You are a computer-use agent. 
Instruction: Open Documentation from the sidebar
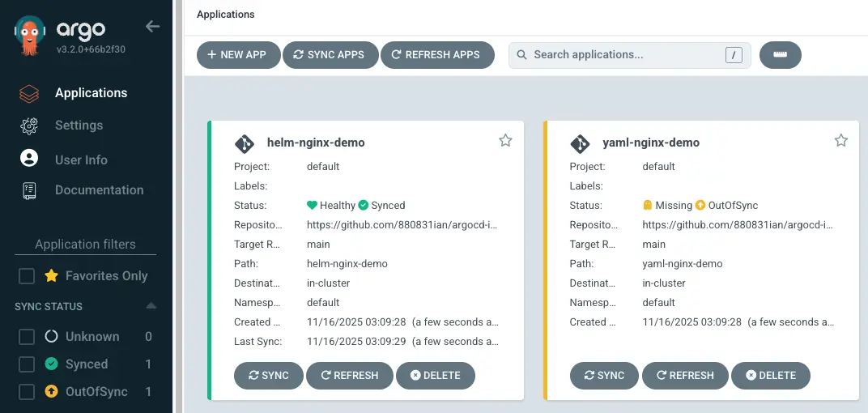[x=99, y=189]
